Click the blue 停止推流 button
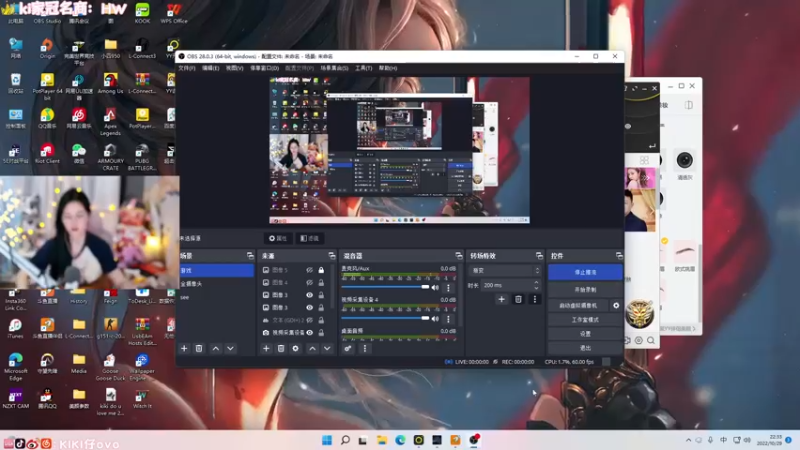This screenshot has height=450, width=800. click(585, 272)
